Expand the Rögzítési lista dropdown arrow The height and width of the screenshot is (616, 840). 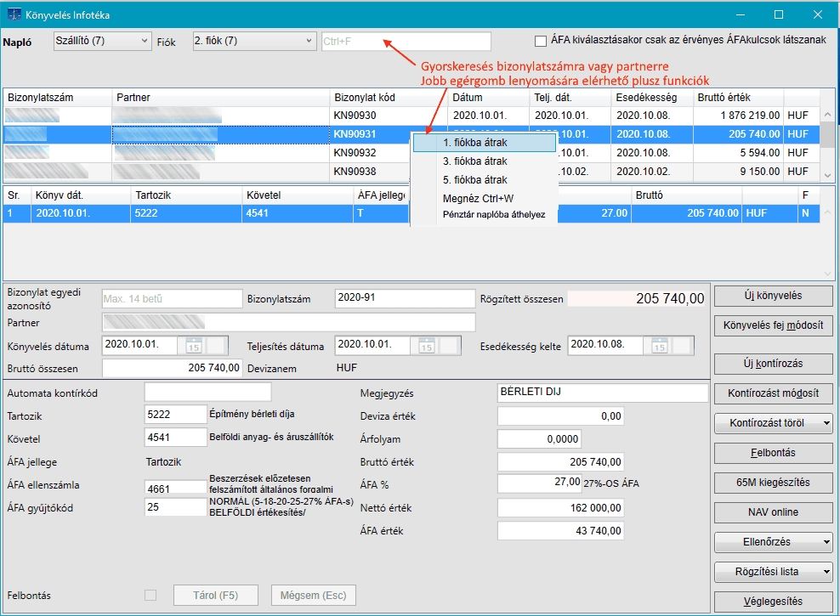(826, 572)
